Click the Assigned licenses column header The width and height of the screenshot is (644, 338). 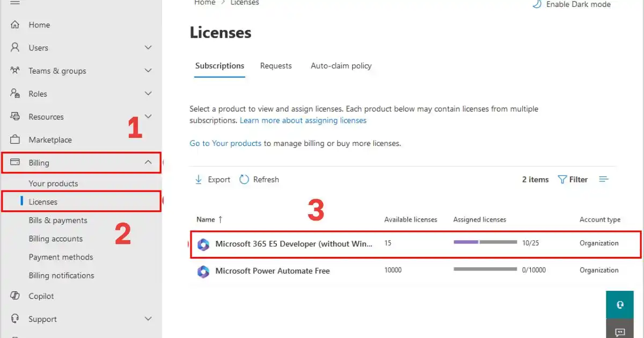[x=480, y=219]
